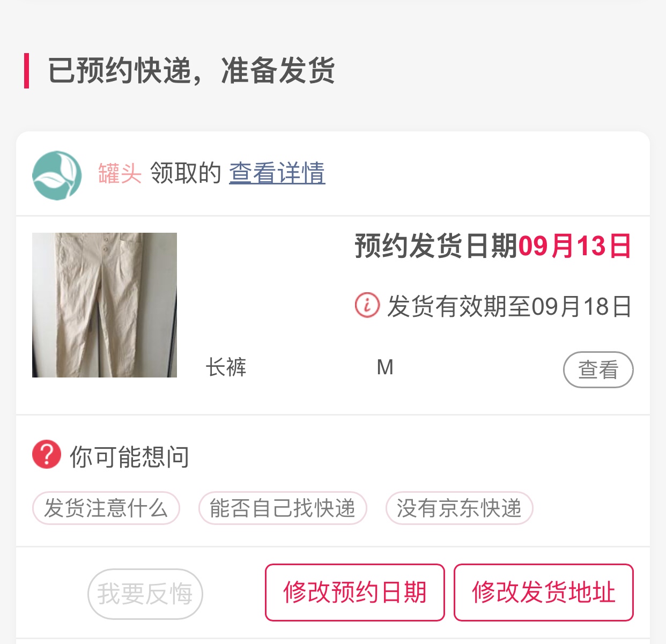Open the 查看详情 link
666x644 pixels.
click(x=277, y=174)
